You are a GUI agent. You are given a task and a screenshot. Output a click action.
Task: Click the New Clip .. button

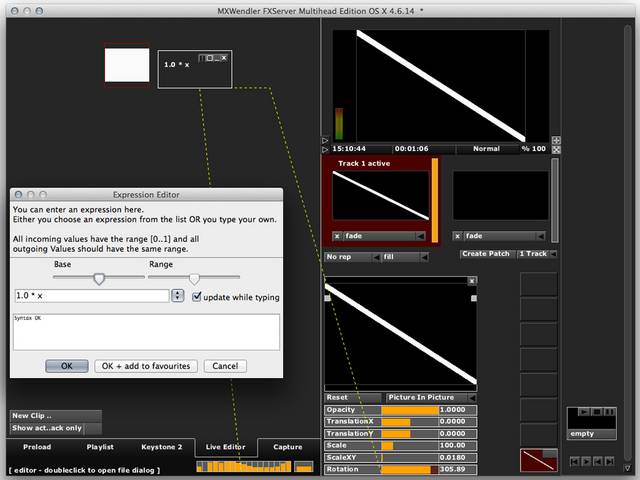[56, 416]
